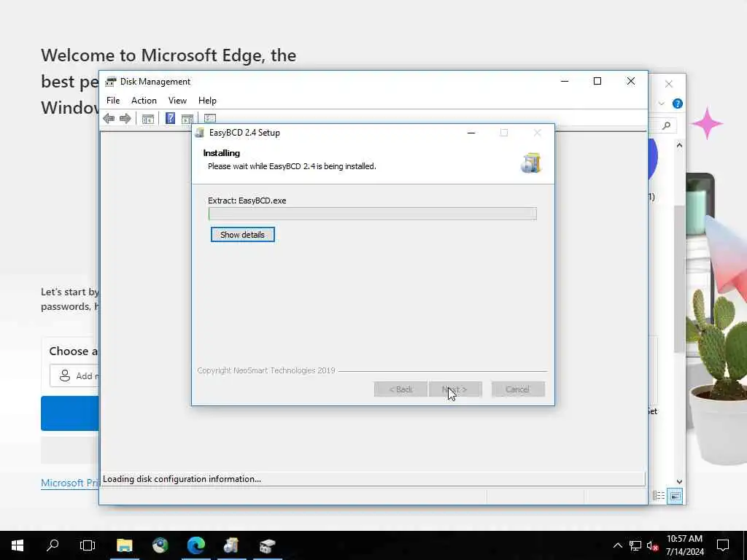
Task: Click the muted volume tray icon
Action: tap(652, 545)
